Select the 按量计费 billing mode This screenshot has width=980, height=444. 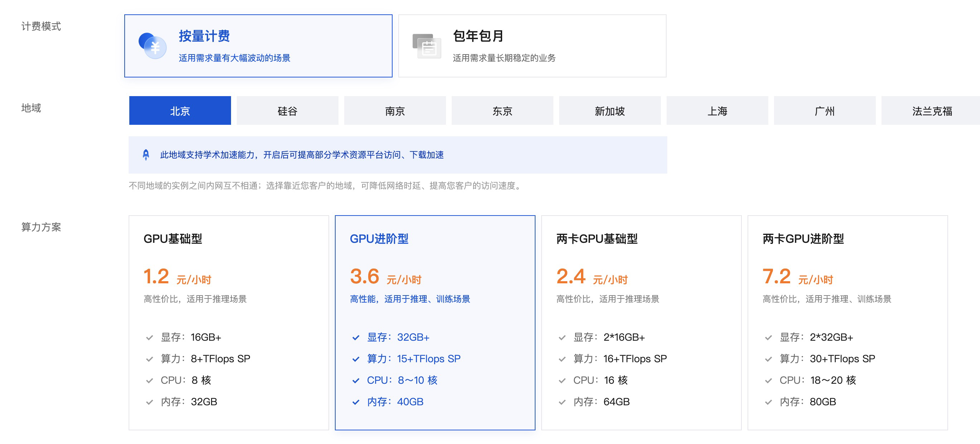(258, 46)
